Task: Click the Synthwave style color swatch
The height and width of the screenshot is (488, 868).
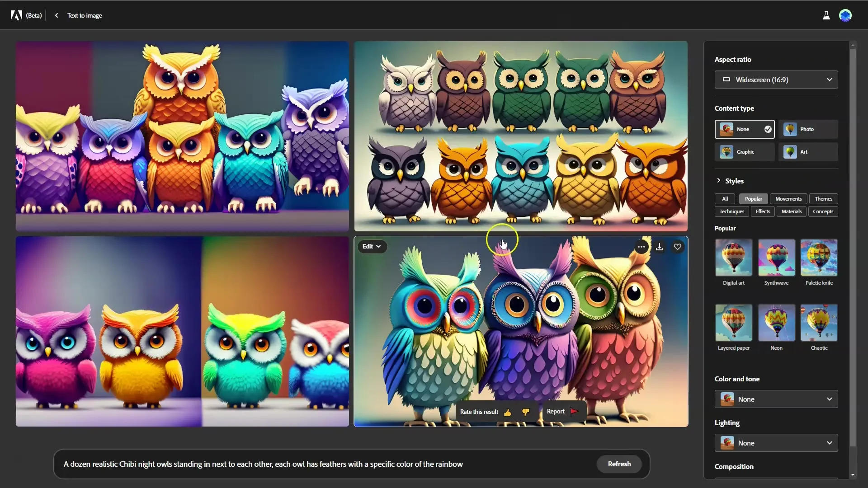Action: click(x=776, y=258)
